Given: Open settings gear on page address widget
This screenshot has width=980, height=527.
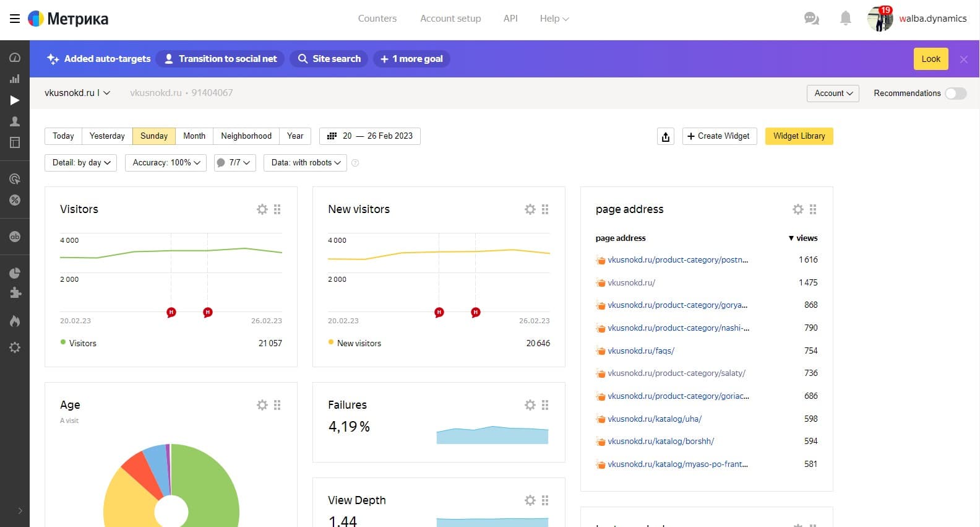Looking at the screenshot, I should click(798, 209).
